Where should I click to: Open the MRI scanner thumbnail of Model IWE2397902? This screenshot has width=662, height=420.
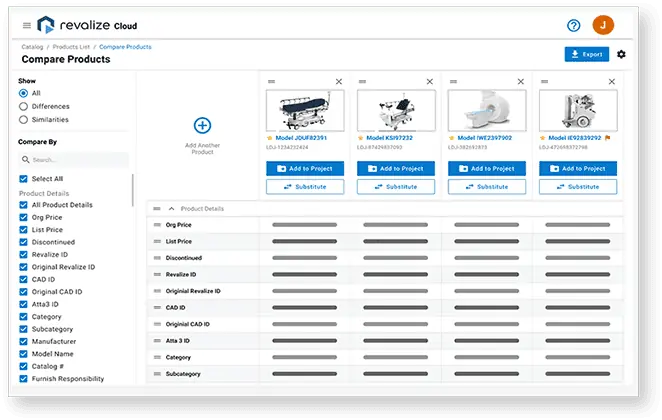(487, 111)
